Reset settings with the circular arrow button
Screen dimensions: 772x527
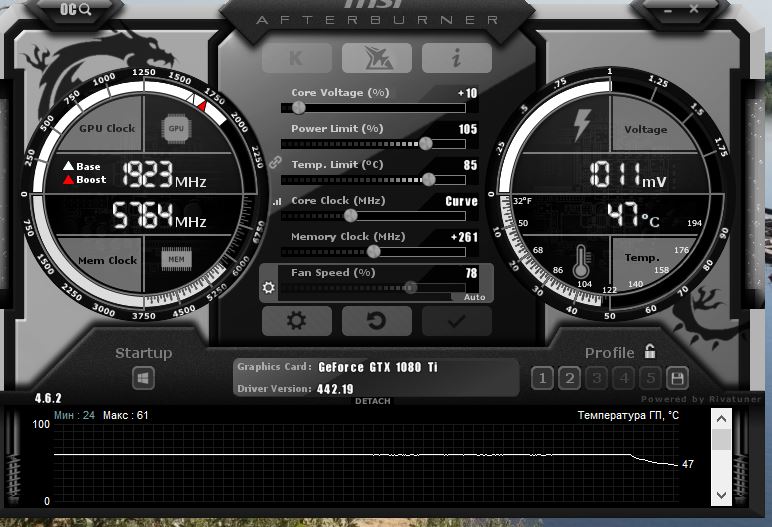[x=377, y=321]
